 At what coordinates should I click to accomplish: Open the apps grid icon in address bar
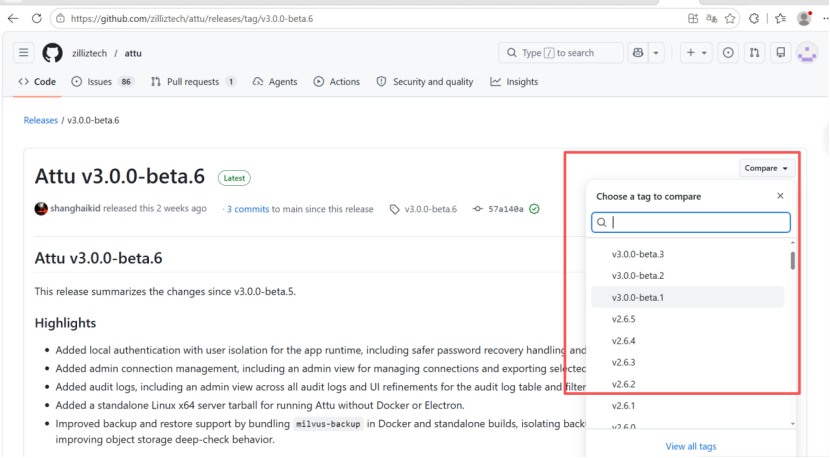click(693, 19)
